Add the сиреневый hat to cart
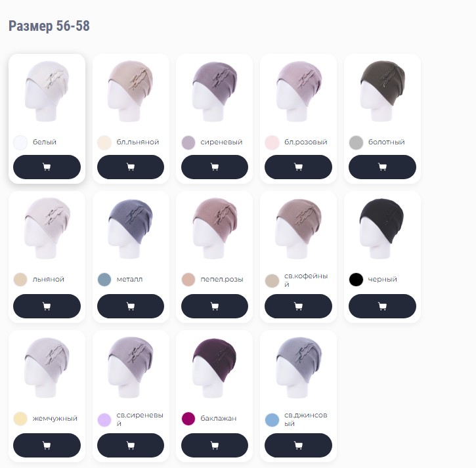 click(x=215, y=167)
